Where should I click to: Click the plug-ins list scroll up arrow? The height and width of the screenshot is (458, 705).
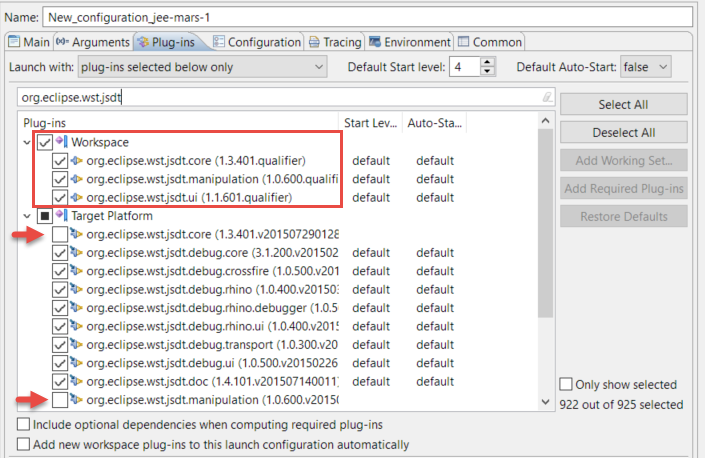click(x=545, y=120)
